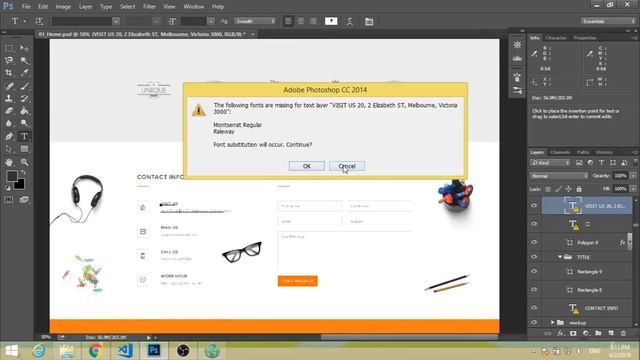640x360 pixels.
Task: Toggle text orientation in options bar
Action: (x=39, y=21)
